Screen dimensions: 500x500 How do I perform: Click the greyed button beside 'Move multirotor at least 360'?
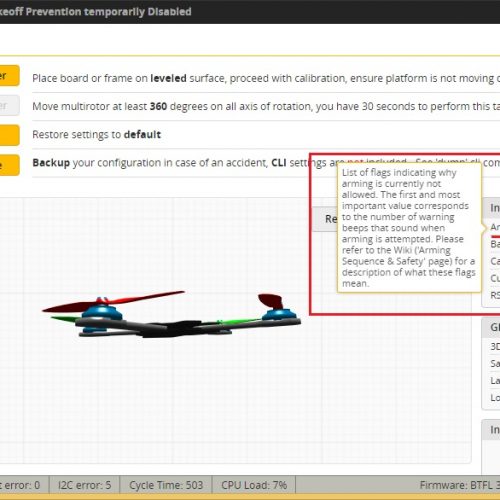(9, 105)
